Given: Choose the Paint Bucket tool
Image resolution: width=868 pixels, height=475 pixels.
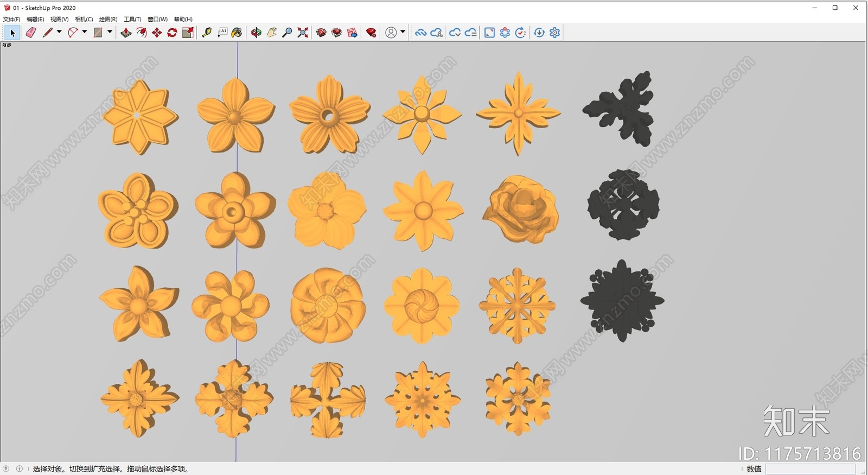Looking at the screenshot, I should 237,33.
